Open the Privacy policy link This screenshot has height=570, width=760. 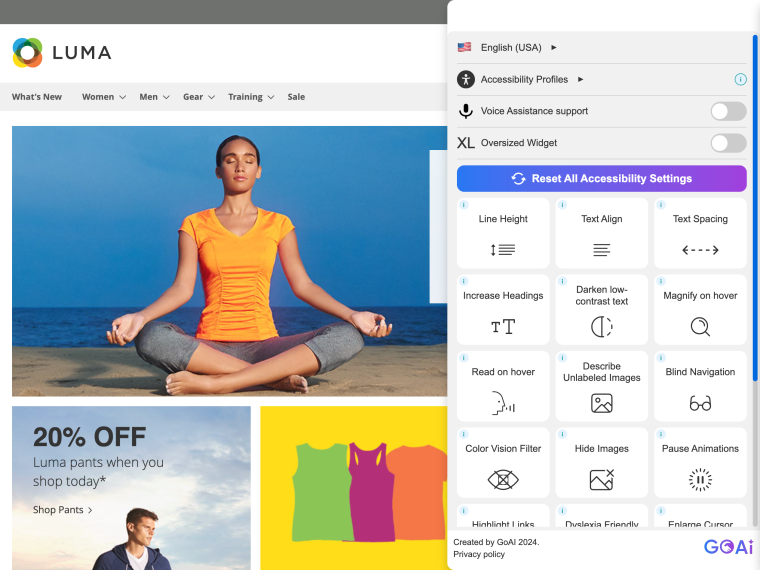(479, 554)
